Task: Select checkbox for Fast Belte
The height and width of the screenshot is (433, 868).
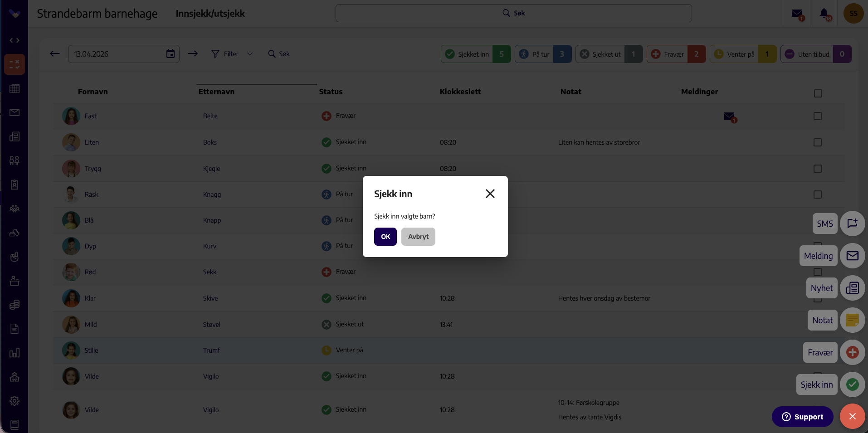Action: pos(817,116)
